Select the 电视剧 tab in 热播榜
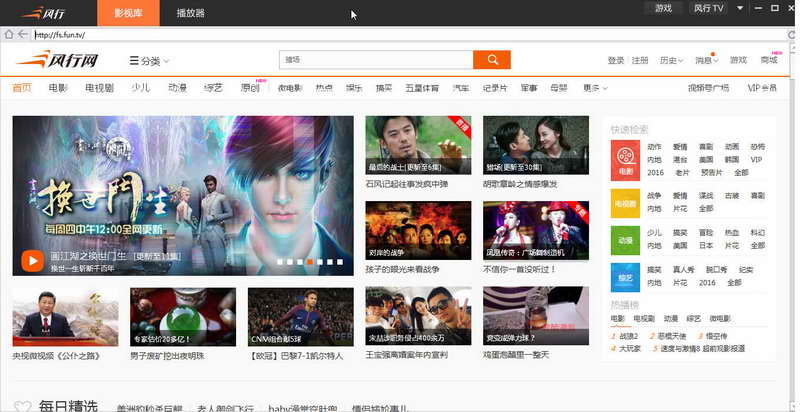Viewport: 800px width, 412px height. click(644, 319)
